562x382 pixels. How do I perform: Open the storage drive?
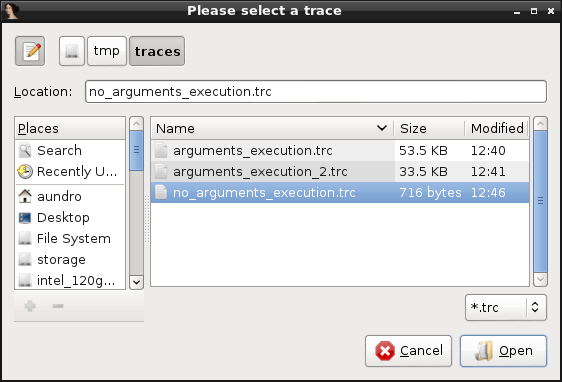coord(70,260)
